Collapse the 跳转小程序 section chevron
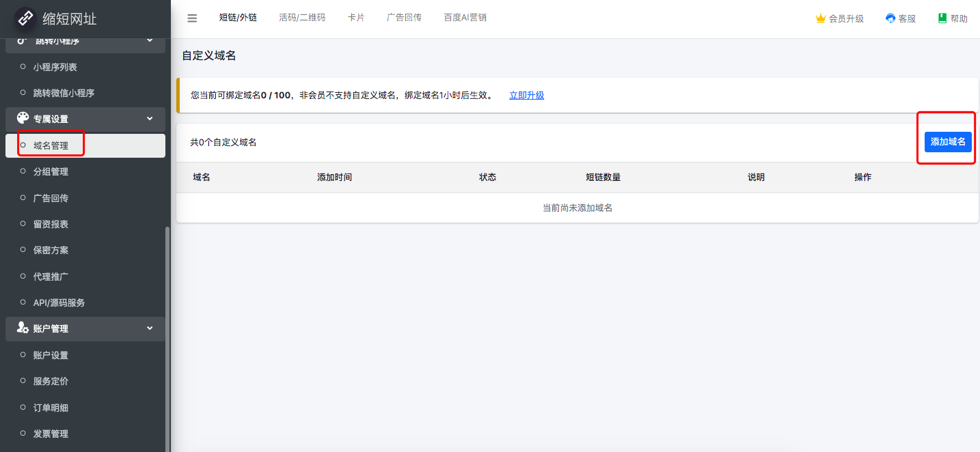 tap(150, 42)
